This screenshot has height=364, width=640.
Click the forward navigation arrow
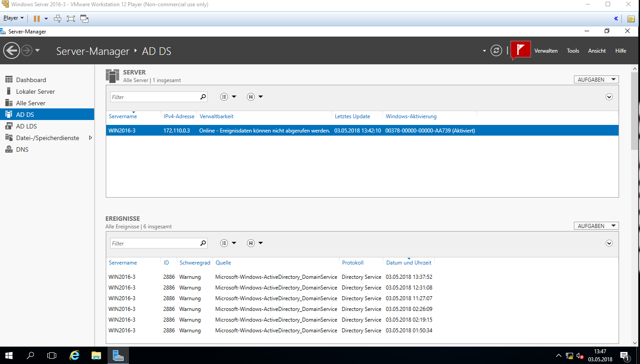coord(27,50)
